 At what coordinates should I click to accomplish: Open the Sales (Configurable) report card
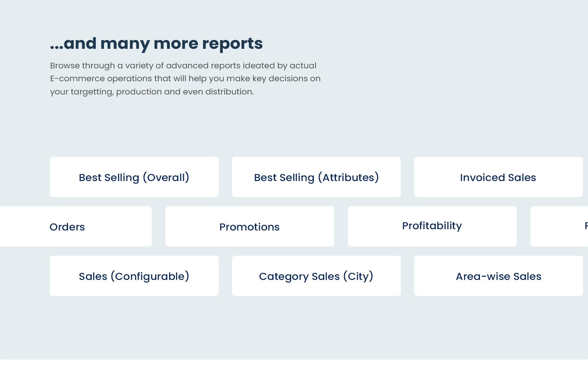coord(134,276)
